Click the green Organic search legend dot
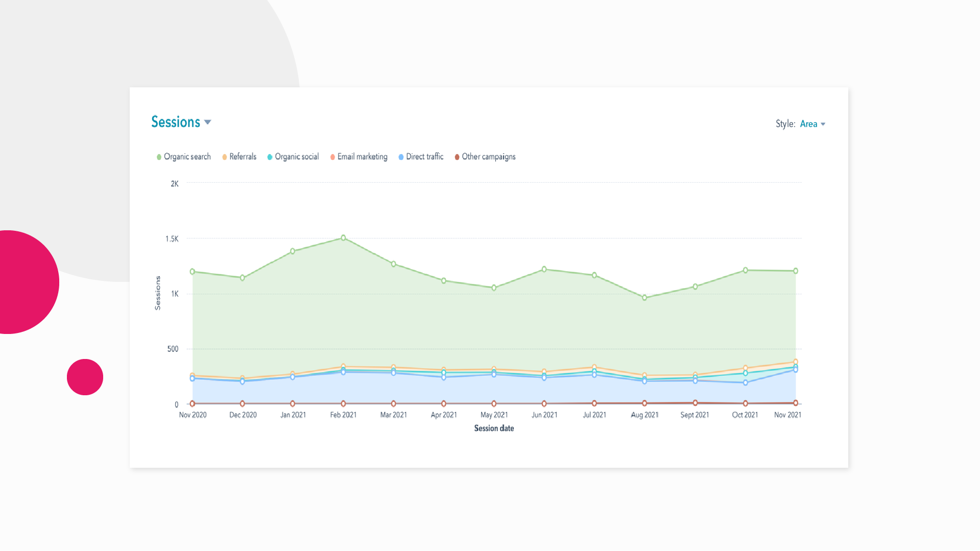 tap(159, 157)
